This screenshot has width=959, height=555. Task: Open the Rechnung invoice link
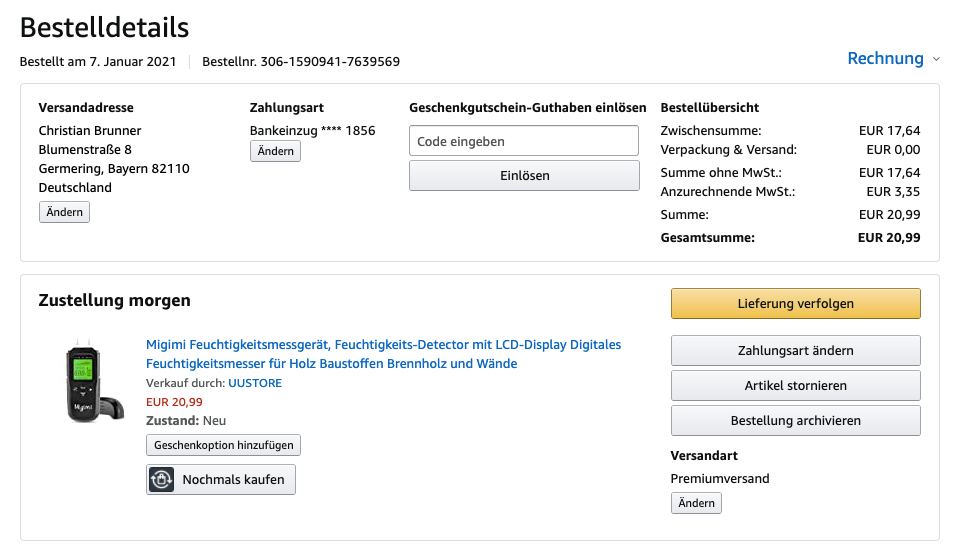(x=885, y=58)
